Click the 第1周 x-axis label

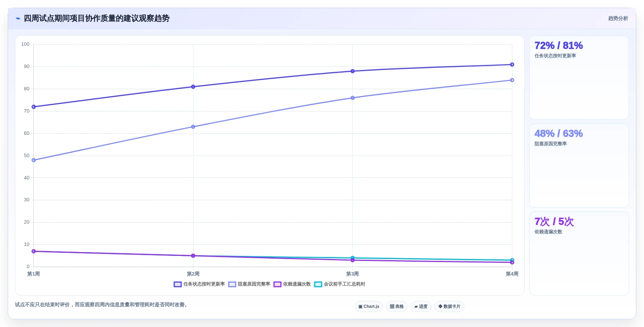tap(34, 274)
